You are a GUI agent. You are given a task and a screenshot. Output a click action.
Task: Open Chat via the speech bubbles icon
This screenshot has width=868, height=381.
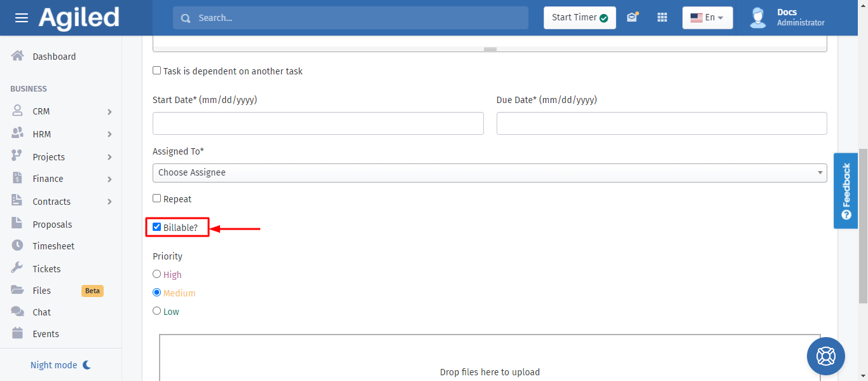tap(18, 312)
